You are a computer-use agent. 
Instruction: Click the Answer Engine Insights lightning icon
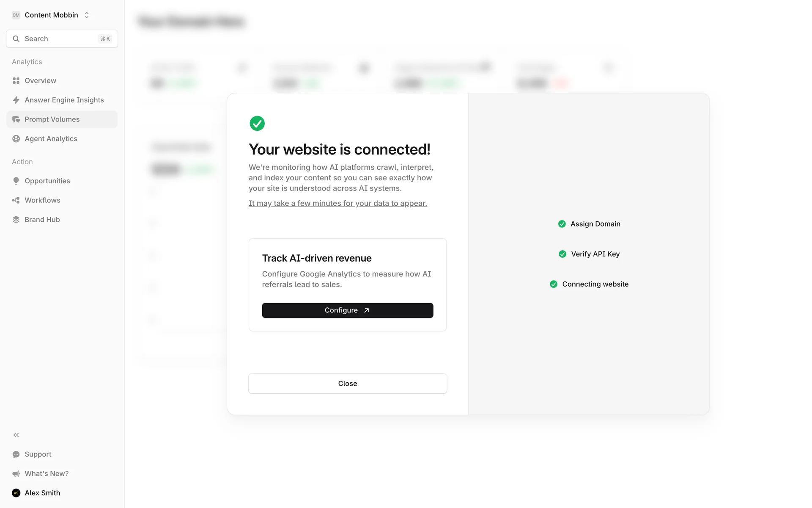(x=16, y=100)
